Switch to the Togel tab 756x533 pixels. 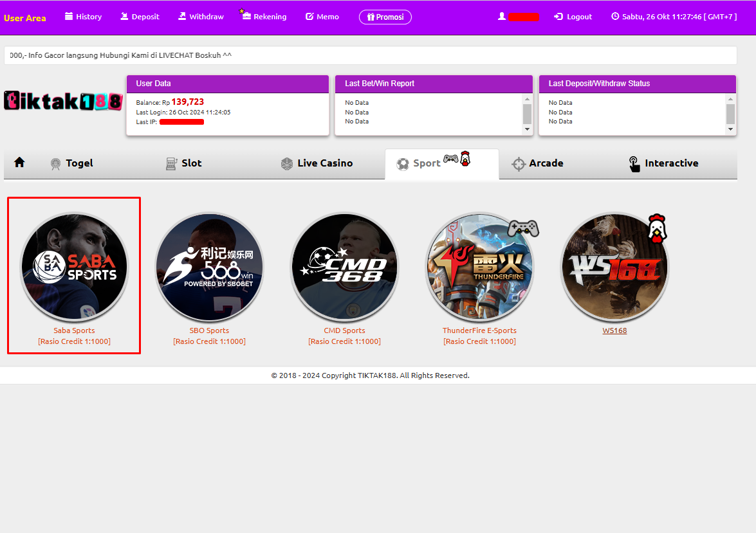click(72, 163)
